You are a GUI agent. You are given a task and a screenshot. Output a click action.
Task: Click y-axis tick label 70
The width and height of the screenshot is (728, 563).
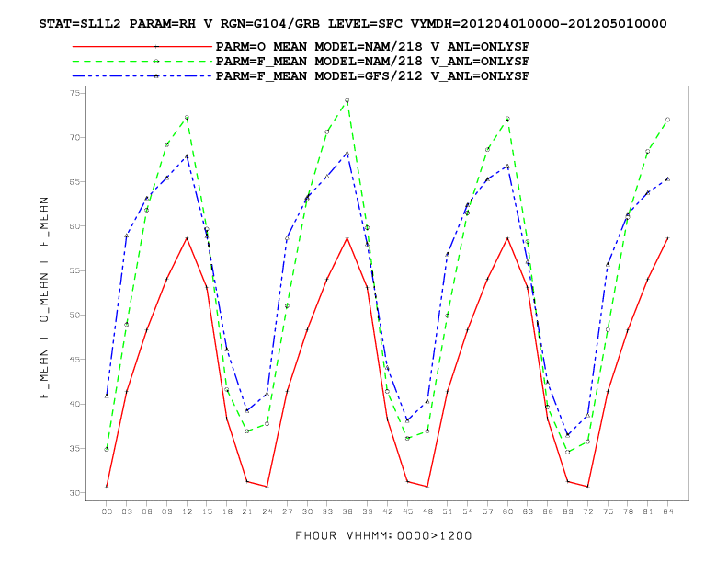coord(76,137)
